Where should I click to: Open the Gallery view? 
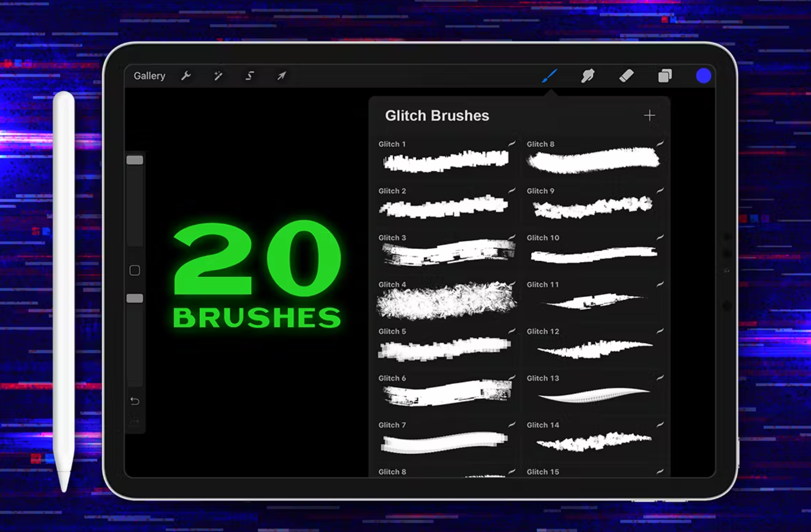(x=149, y=76)
